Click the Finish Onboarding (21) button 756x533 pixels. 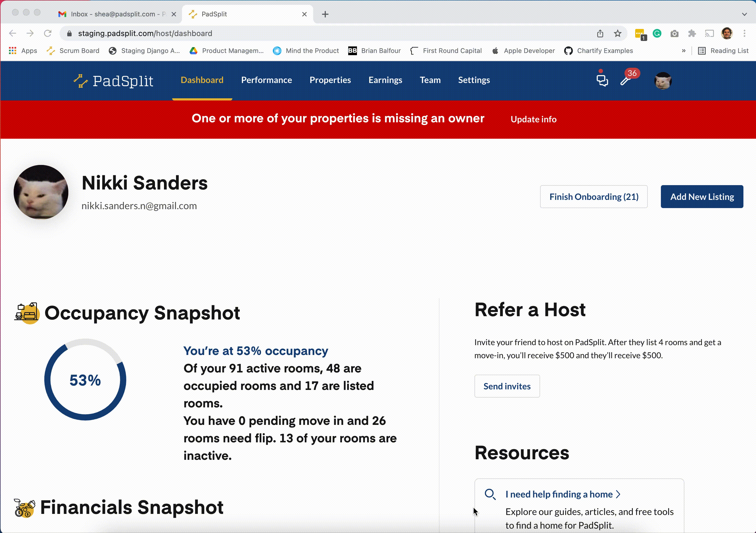pyautogui.click(x=593, y=197)
